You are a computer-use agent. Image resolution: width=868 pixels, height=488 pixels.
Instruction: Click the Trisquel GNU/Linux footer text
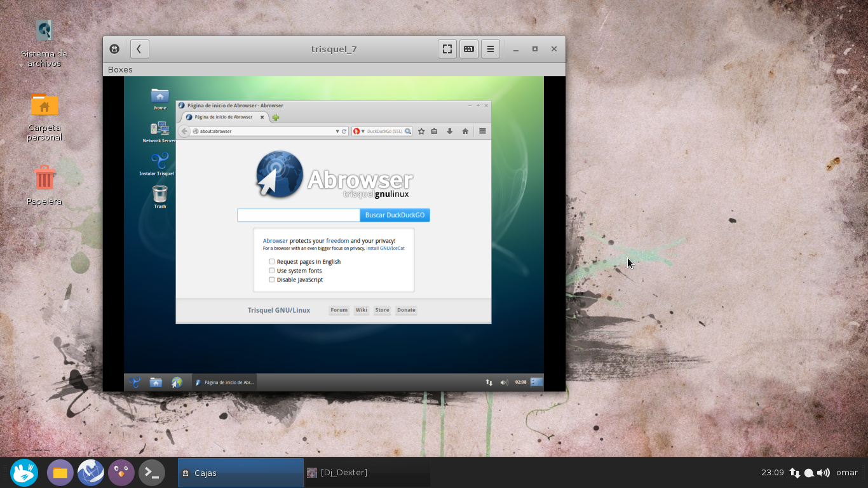coord(279,310)
